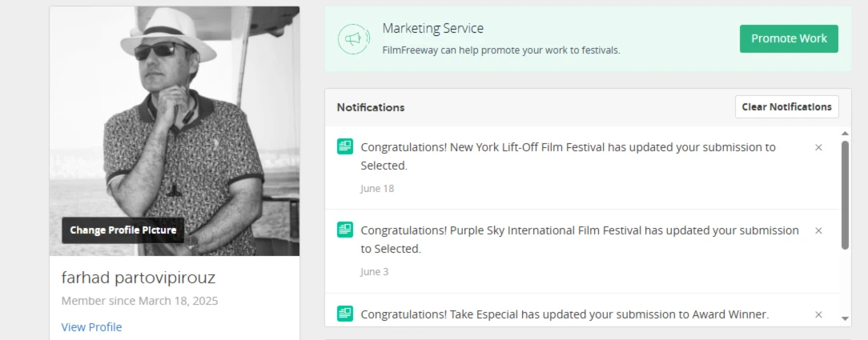Click the Marketing Service heading

(x=432, y=29)
